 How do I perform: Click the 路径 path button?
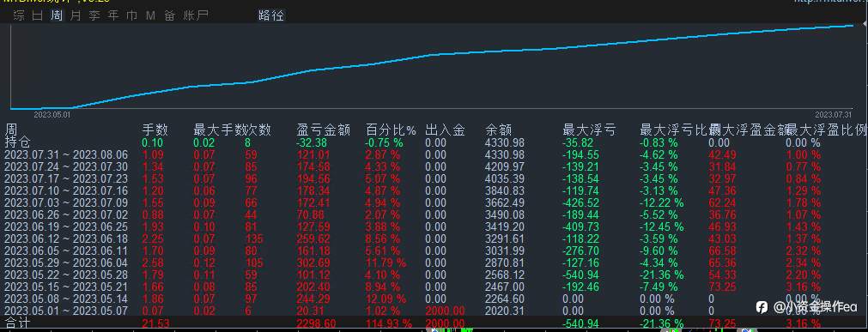[x=271, y=15]
